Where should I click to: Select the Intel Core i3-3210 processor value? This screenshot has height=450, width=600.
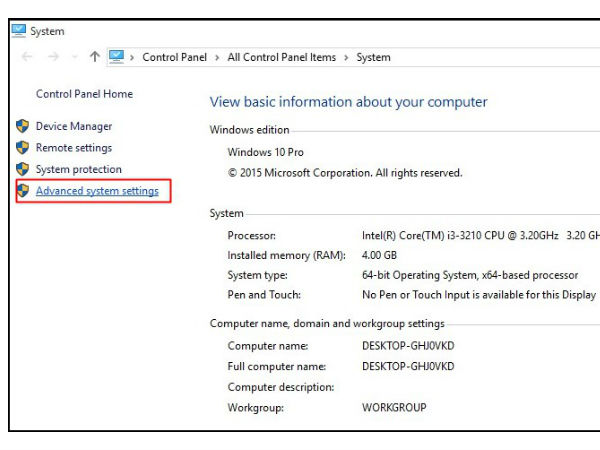(x=481, y=235)
